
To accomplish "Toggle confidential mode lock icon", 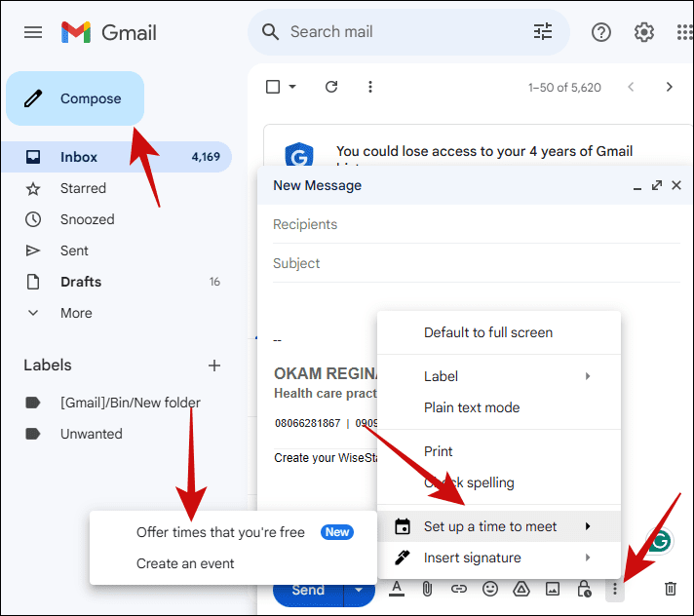I will [584, 589].
